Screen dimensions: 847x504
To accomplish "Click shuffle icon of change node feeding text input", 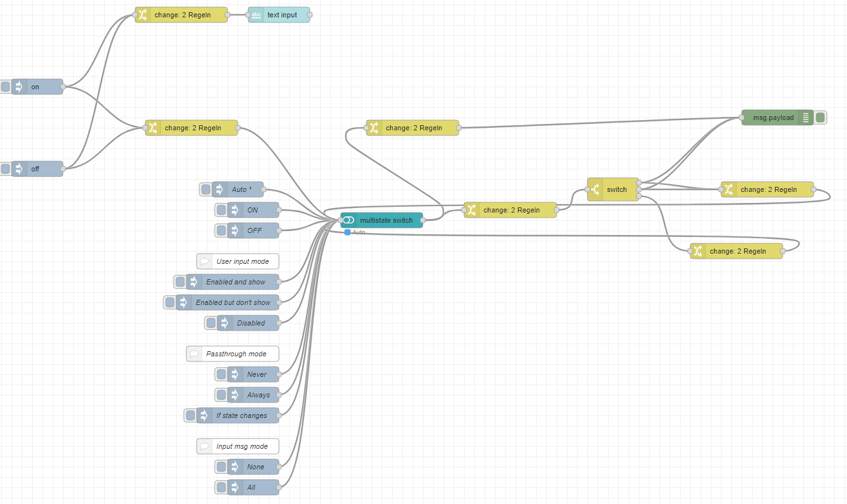I will pyautogui.click(x=143, y=15).
